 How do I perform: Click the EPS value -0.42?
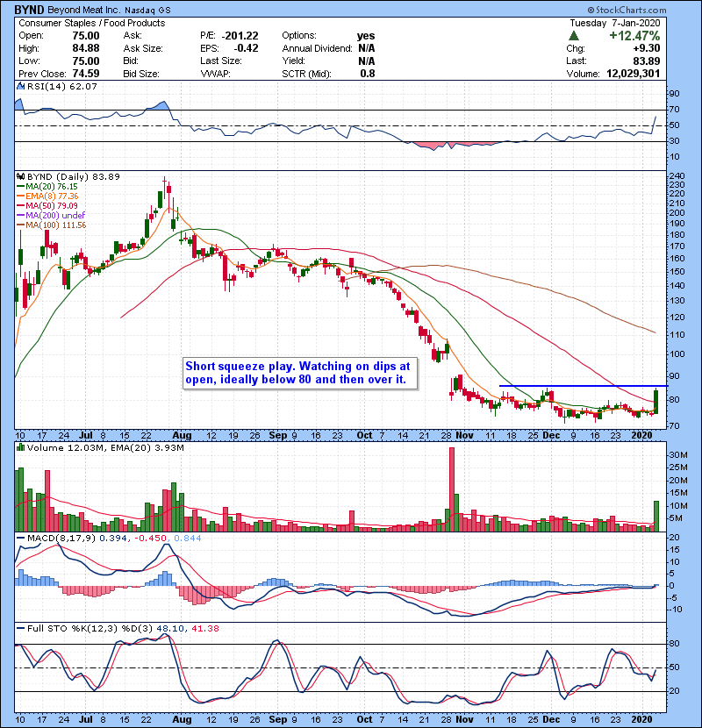tap(246, 48)
